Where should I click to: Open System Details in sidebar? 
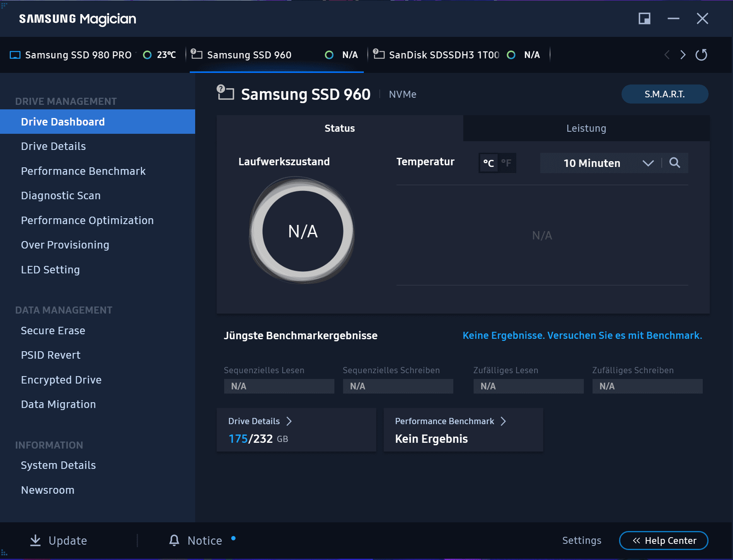pyautogui.click(x=97, y=465)
